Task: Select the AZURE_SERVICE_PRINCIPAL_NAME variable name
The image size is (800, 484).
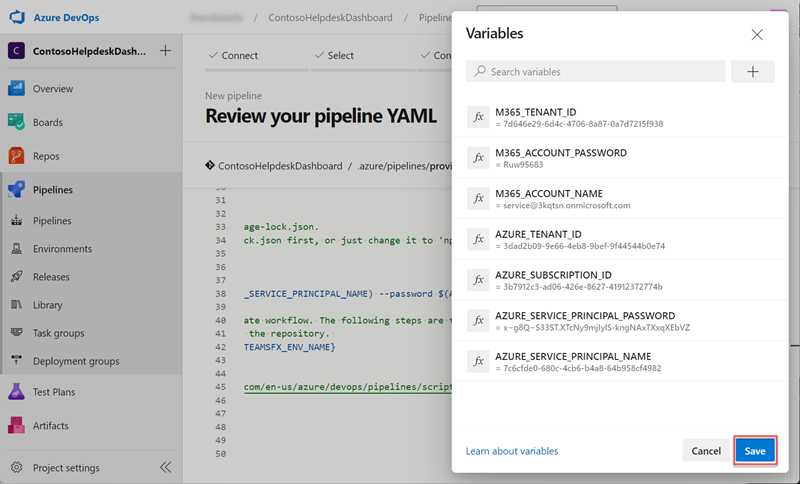Action: [573, 356]
